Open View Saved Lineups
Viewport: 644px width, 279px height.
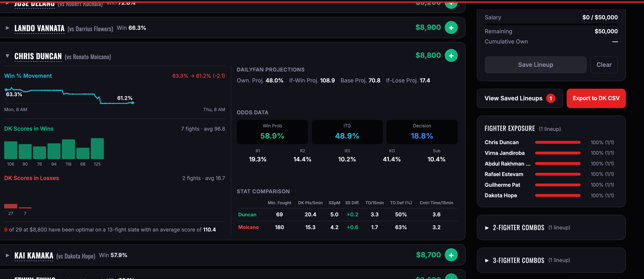513,98
